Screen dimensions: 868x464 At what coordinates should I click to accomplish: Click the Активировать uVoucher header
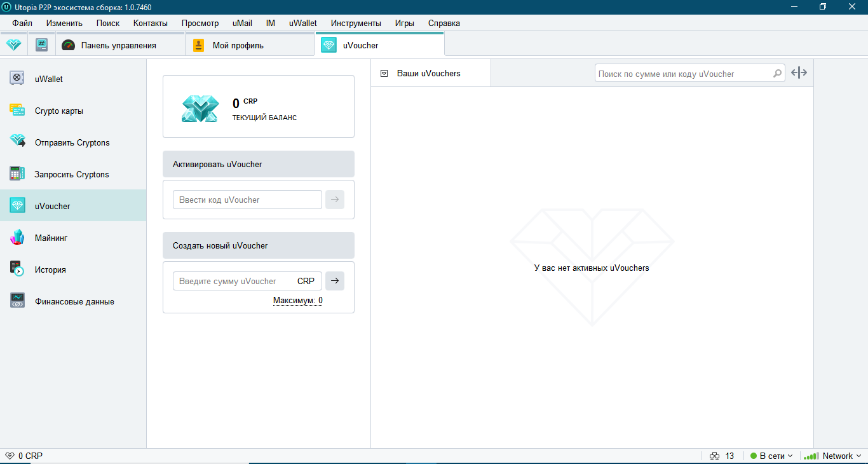pos(259,164)
